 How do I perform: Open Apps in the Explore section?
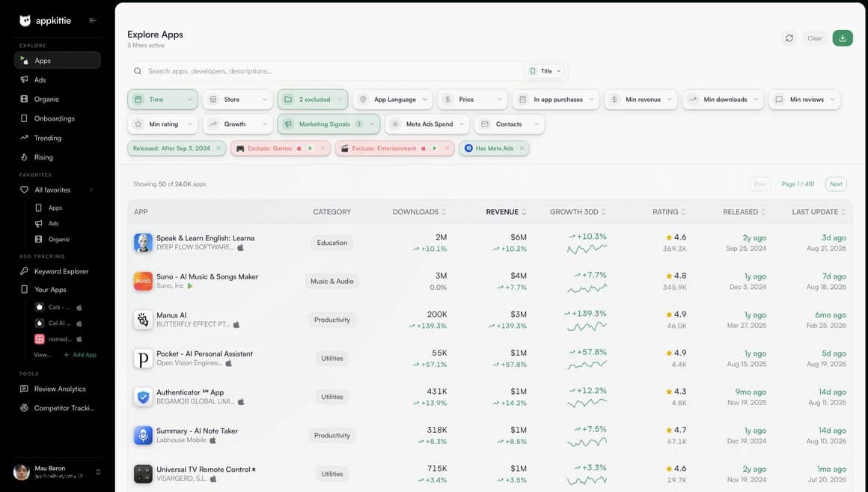click(58, 61)
